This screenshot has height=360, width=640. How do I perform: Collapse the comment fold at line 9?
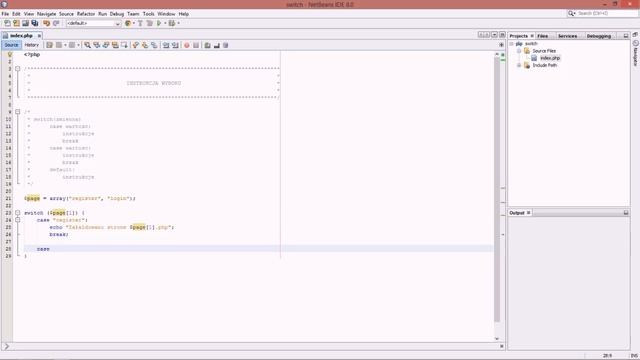[18, 111]
